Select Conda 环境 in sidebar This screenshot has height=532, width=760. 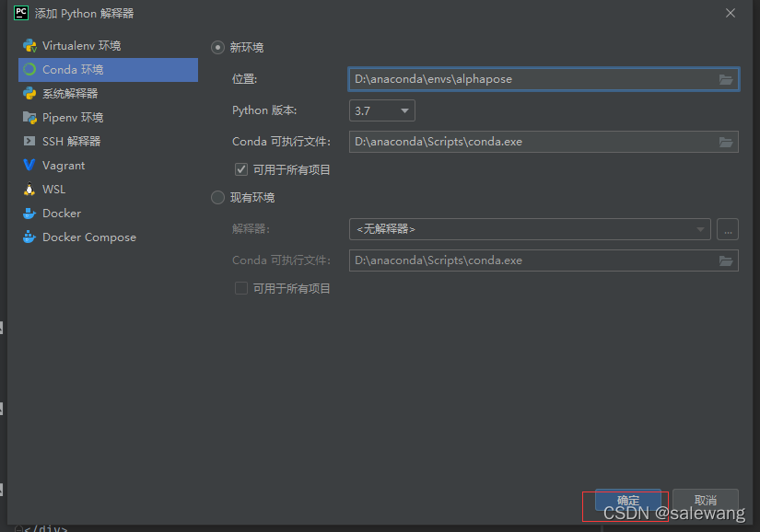[x=108, y=70]
